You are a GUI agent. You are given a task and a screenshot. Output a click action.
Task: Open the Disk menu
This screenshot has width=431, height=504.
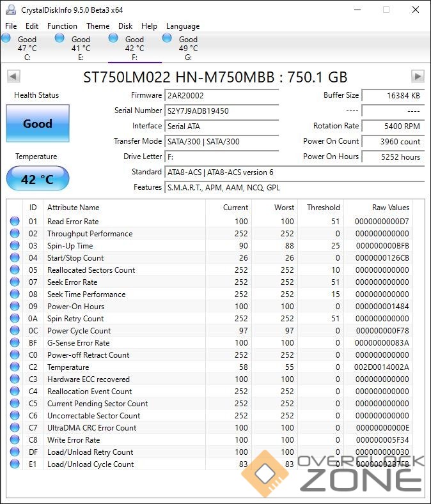tap(125, 26)
